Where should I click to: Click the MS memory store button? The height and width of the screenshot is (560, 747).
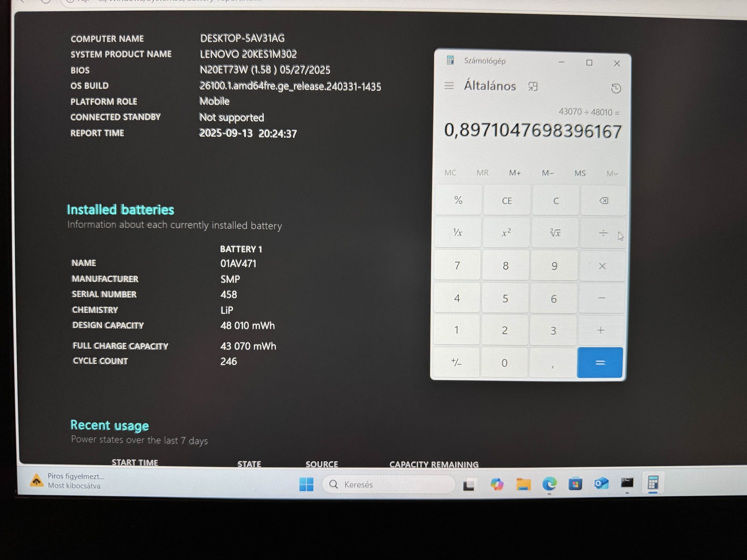(x=580, y=173)
